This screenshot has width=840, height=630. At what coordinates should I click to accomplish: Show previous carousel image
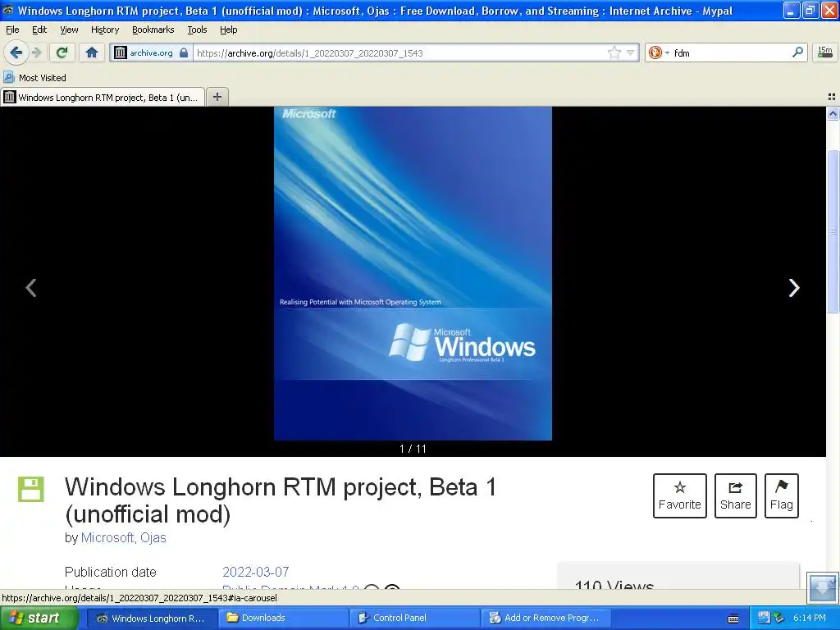[x=31, y=288]
